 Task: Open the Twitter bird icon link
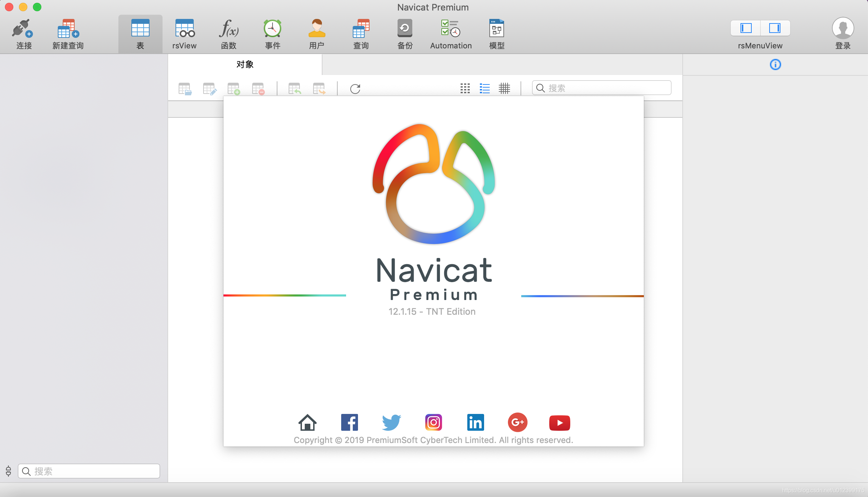pyautogui.click(x=391, y=422)
